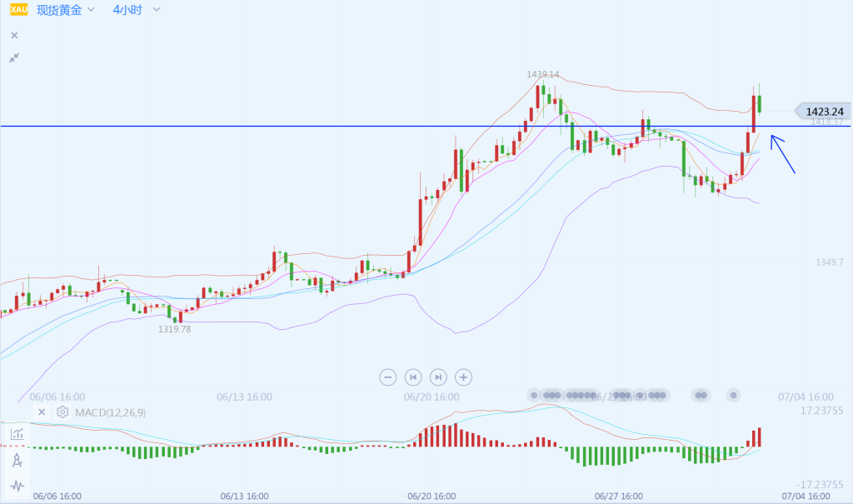The height and width of the screenshot is (504, 853).
Task: Zoom in chart with plus button
Action: pyautogui.click(x=463, y=377)
